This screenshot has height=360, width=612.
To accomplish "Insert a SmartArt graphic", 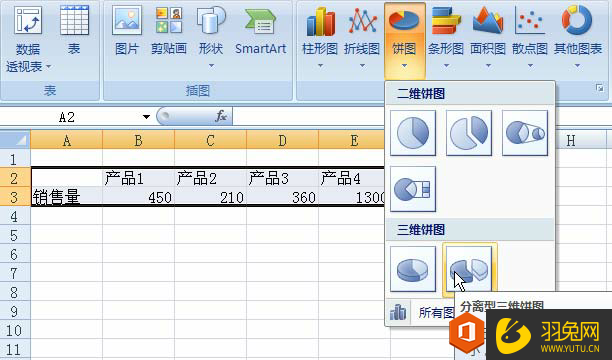I will tap(260, 30).
